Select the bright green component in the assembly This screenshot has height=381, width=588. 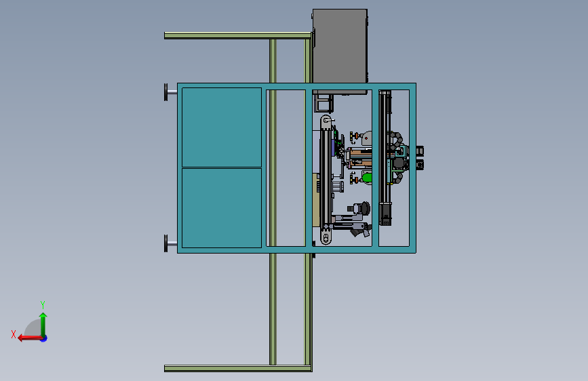coord(366,178)
